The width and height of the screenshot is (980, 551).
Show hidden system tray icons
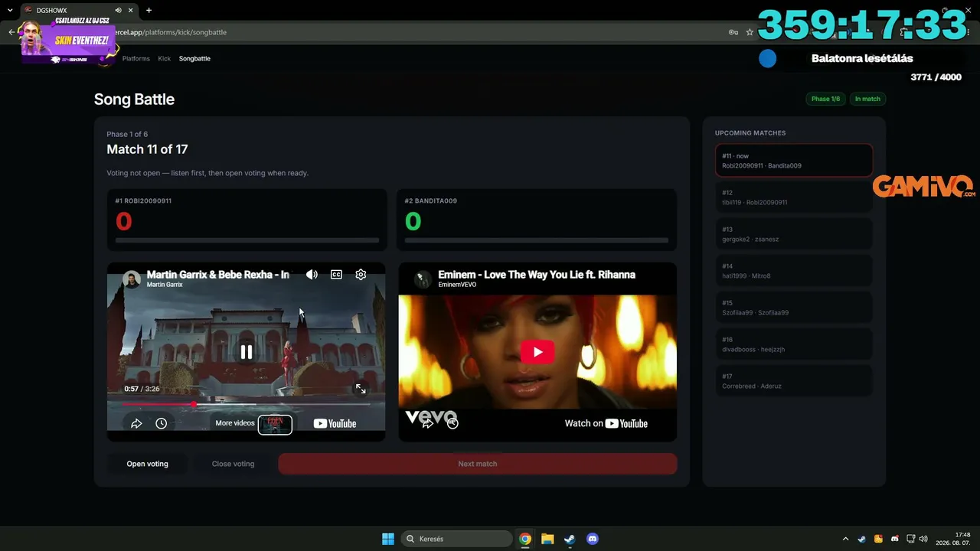pyautogui.click(x=845, y=539)
